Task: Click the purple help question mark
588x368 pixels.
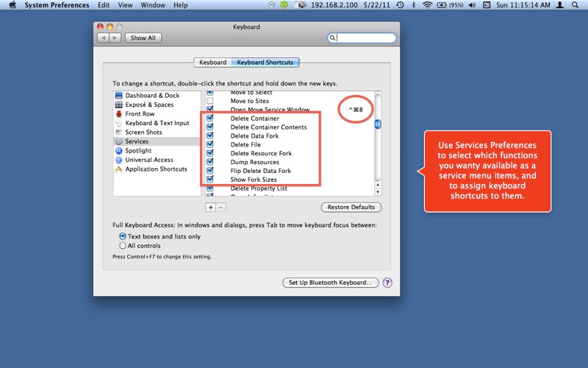Action: [387, 283]
